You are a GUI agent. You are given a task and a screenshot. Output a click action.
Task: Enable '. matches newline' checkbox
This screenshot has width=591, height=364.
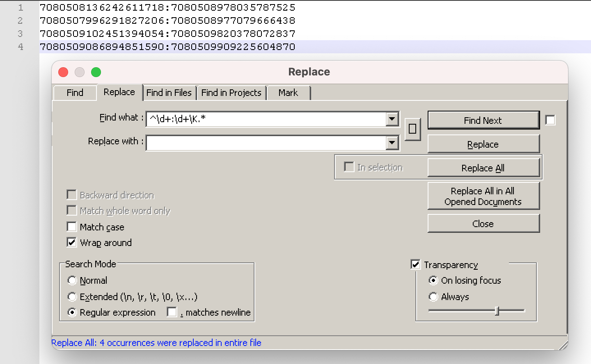click(172, 312)
